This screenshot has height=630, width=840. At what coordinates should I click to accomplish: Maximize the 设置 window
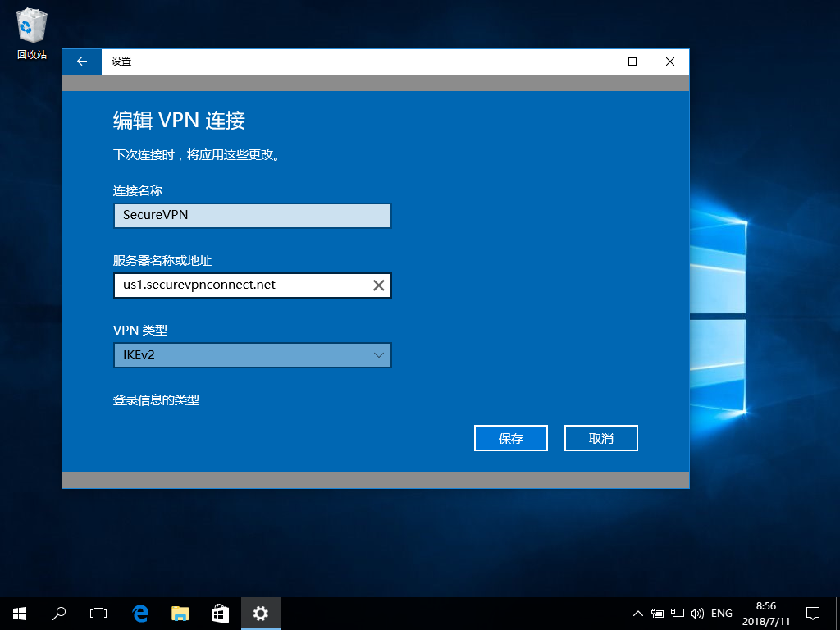pos(632,62)
